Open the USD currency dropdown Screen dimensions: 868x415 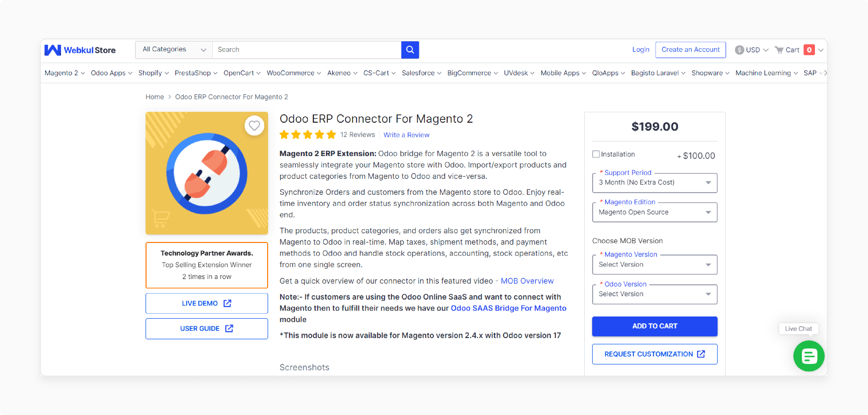click(752, 50)
